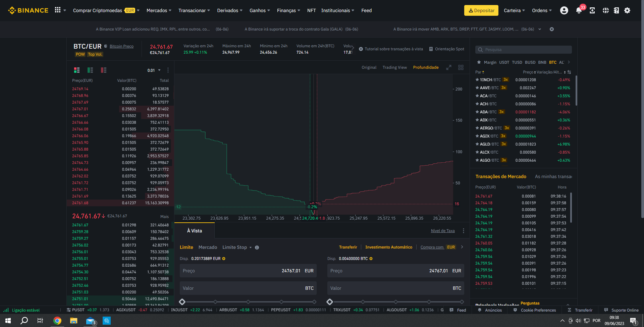
Task: Open the Carteira dropdown
Action: point(514,10)
